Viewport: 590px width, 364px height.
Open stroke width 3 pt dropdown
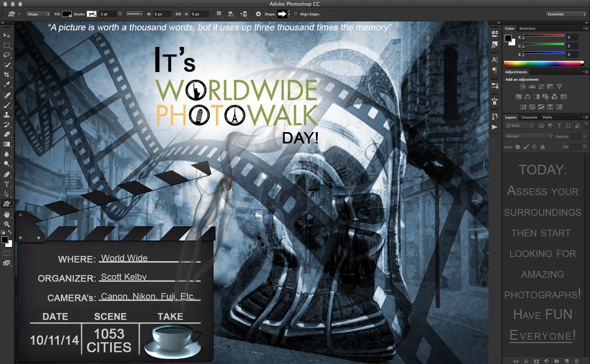[120, 14]
